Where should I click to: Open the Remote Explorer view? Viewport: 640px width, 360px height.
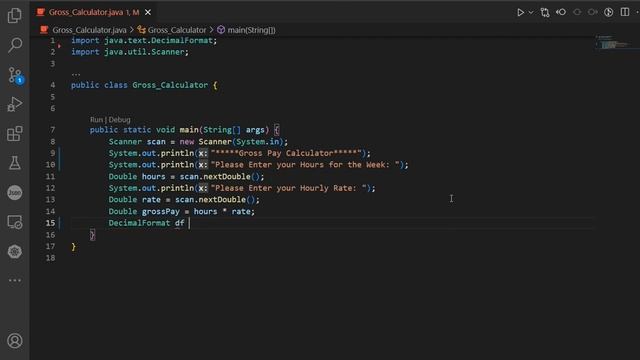[15, 222]
